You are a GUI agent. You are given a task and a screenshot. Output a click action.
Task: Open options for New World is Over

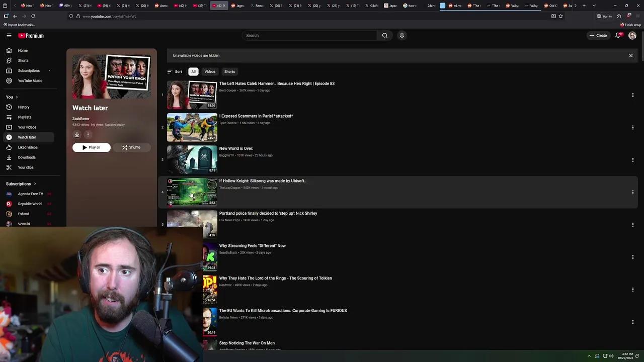click(x=632, y=160)
